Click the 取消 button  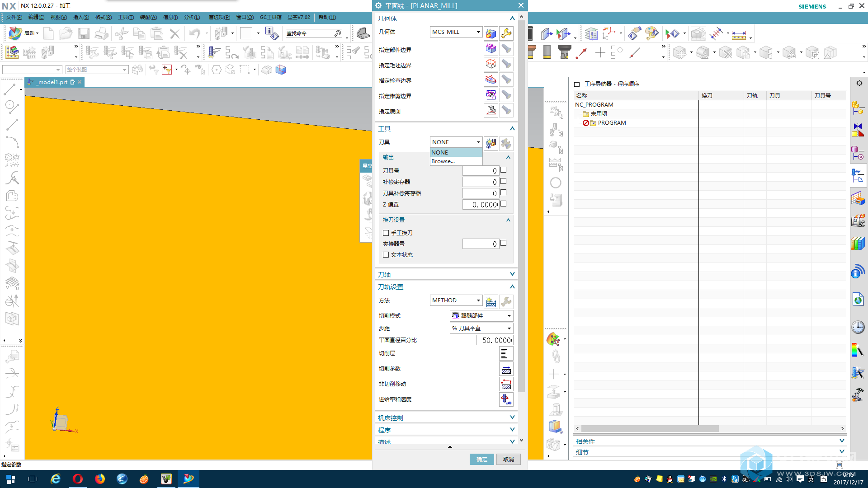(509, 459)
